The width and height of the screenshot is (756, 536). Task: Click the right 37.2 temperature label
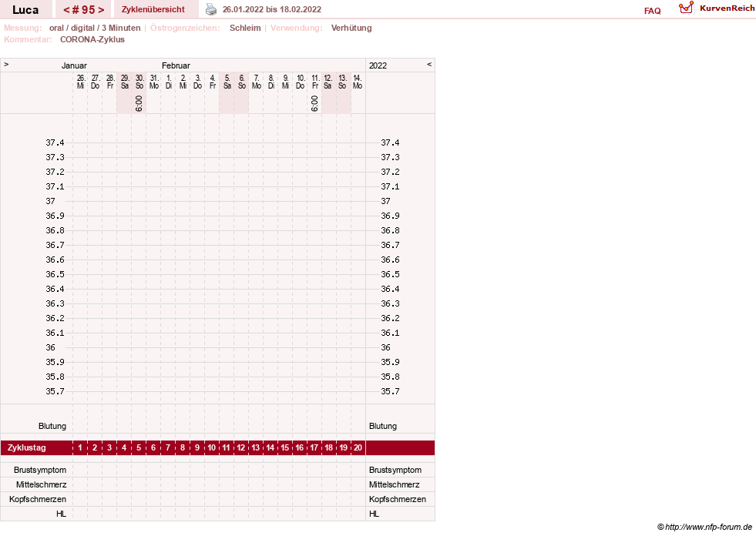pyautogui.click(x=390, y=172)
